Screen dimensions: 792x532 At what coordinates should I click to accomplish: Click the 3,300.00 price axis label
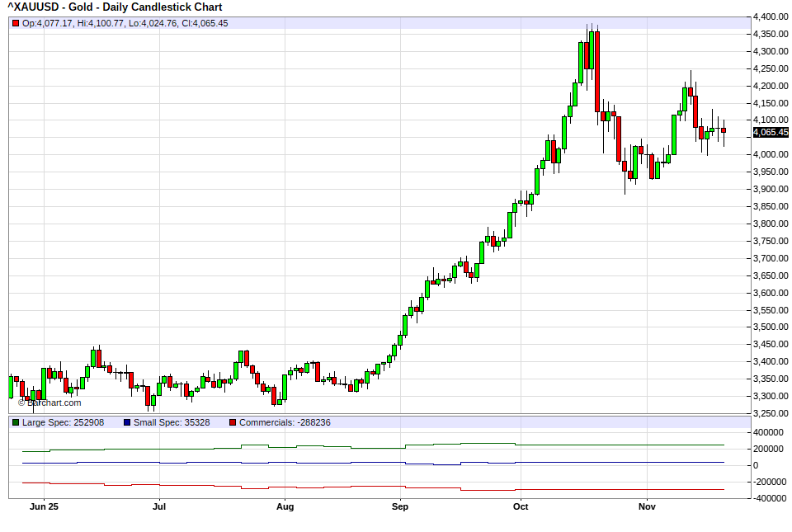tap(771, 396)
